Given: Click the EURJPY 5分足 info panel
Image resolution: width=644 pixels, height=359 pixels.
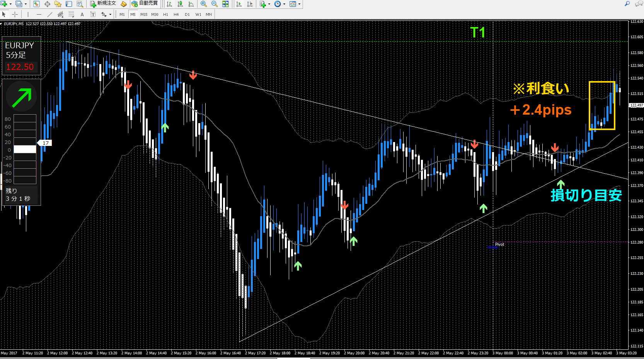Looking at the screenshot, I should 21,56.
